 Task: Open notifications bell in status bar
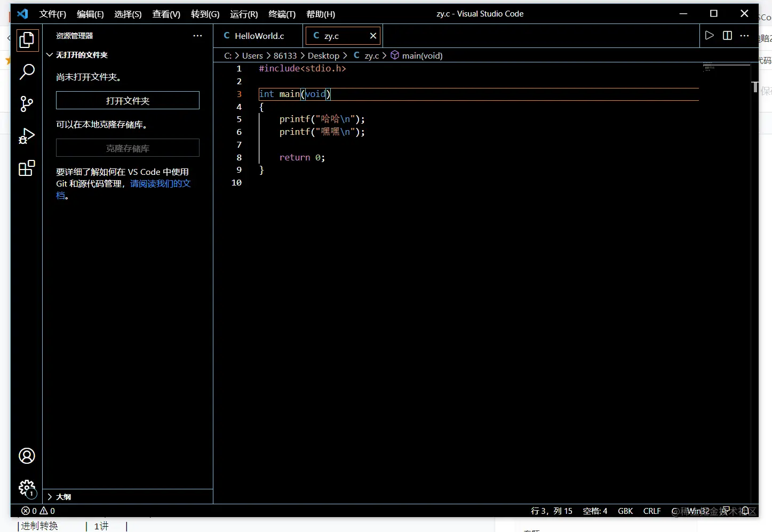point(746,511)
